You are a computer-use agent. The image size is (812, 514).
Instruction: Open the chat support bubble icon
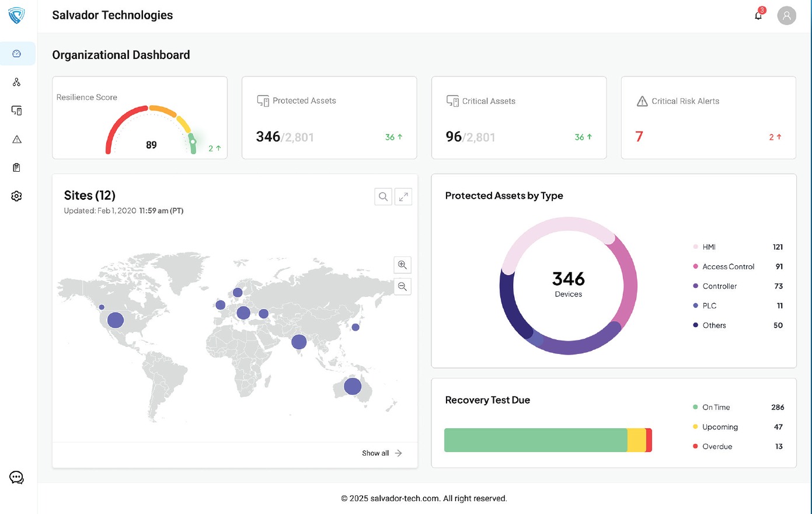click(16, 477)
